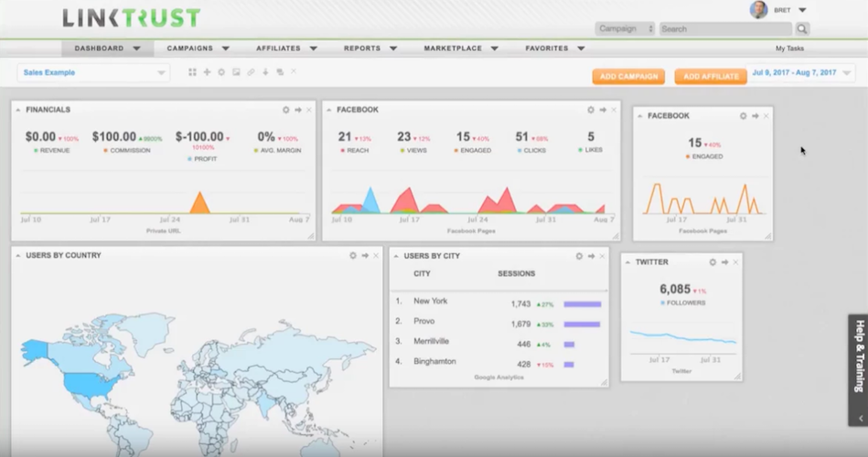Click the download arrow icon in toolbar
The height and width of the screenshot is (457, 868).
tap(265, 72)
